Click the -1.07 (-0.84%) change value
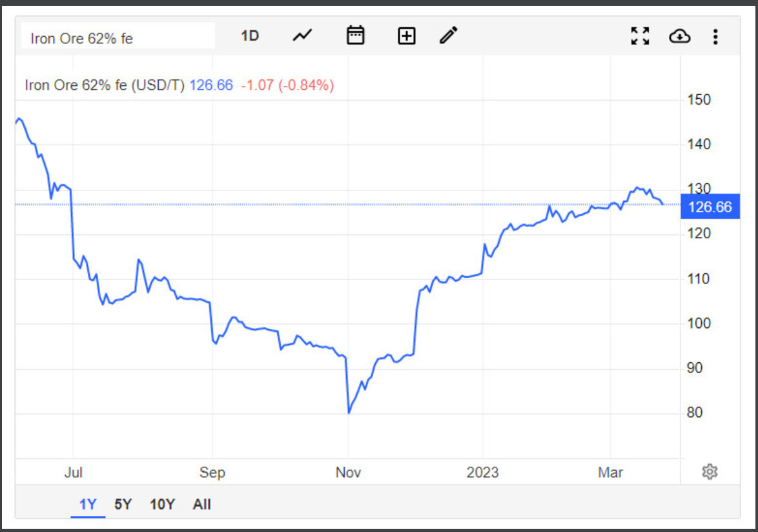 coord(287,85)
